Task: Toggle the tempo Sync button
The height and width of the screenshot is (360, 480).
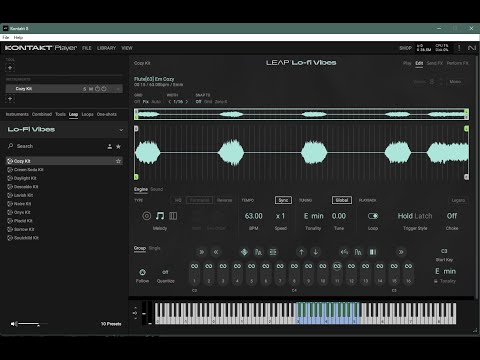Action: 283,200
